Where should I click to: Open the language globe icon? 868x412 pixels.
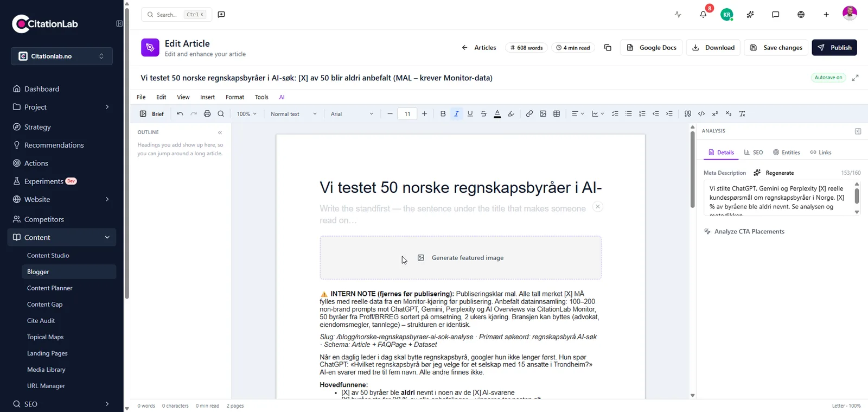pos(801,15)
